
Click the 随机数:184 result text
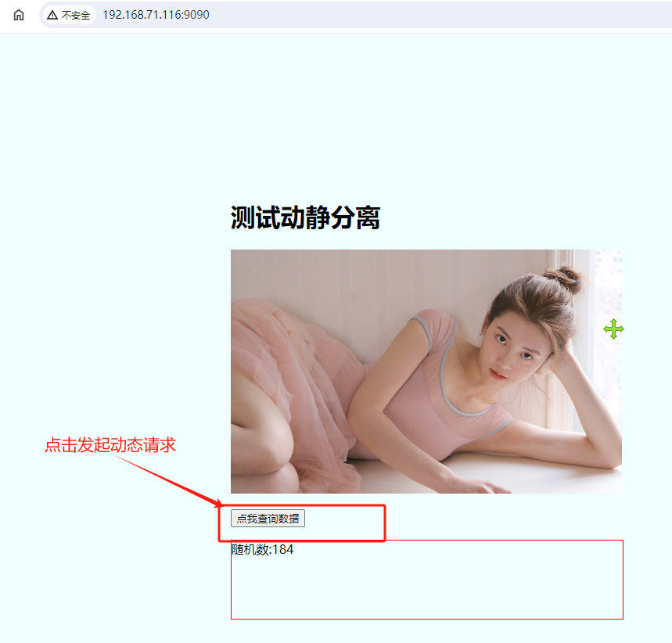262,550
